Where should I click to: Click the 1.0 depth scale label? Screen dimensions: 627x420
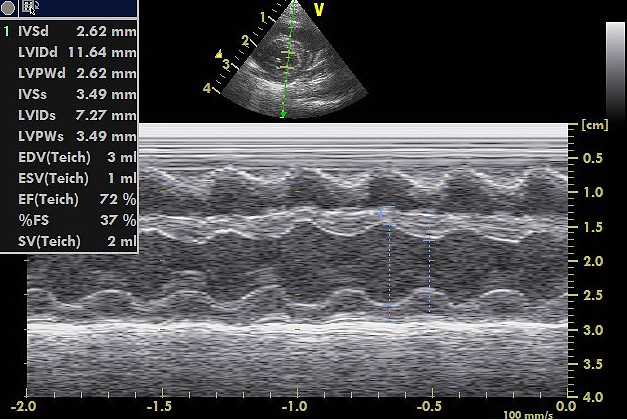tap(593, 192)
